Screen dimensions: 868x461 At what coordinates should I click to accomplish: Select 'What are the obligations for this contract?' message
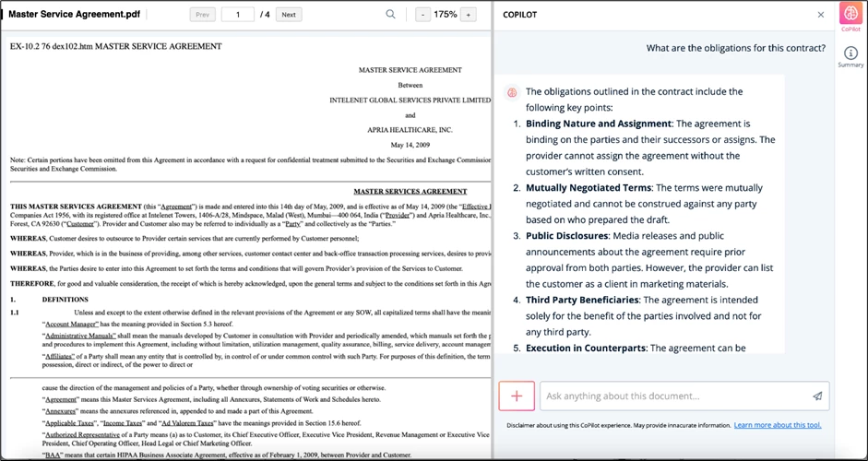click(736, 48)
